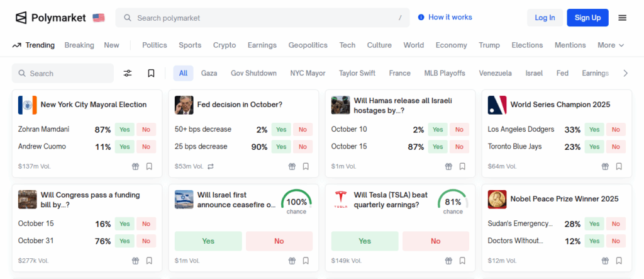Click the Sign Up button
Viewport: 644px width, 279px height.
point(587,18)
